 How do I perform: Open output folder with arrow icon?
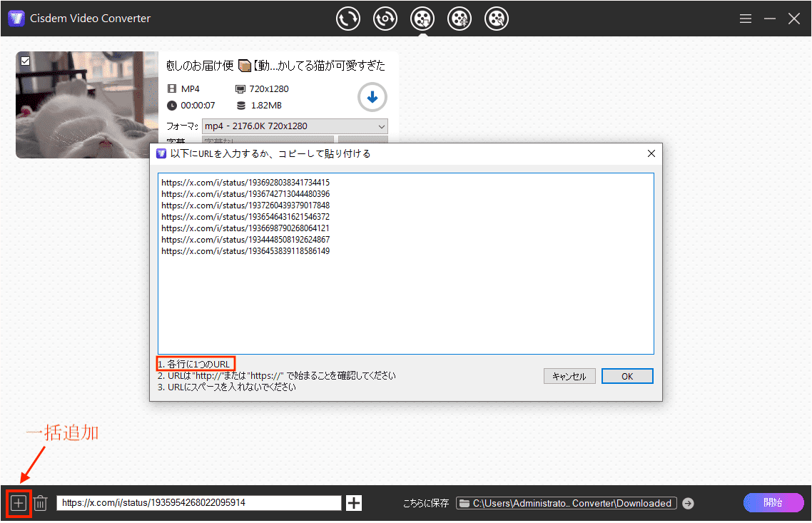click(688, 503)
